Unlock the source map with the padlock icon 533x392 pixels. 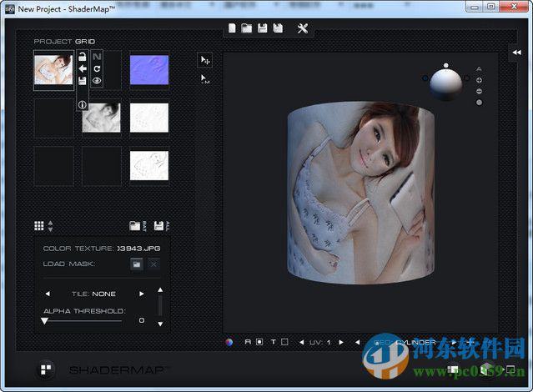point(83,57)
